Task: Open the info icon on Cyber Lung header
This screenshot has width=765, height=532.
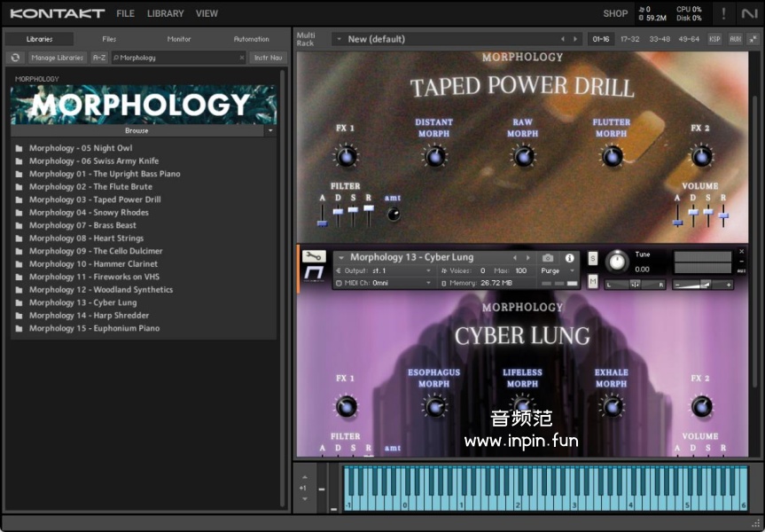Action: pos(569,258)
